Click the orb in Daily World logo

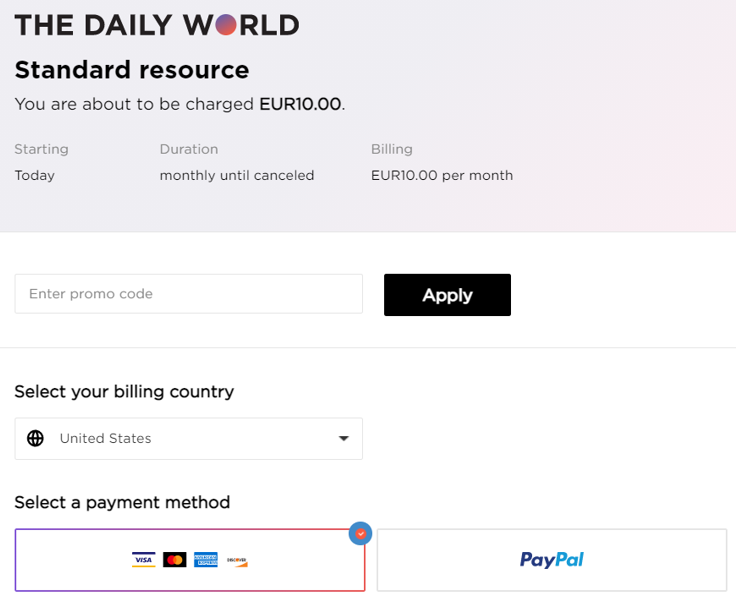[226, 25]
